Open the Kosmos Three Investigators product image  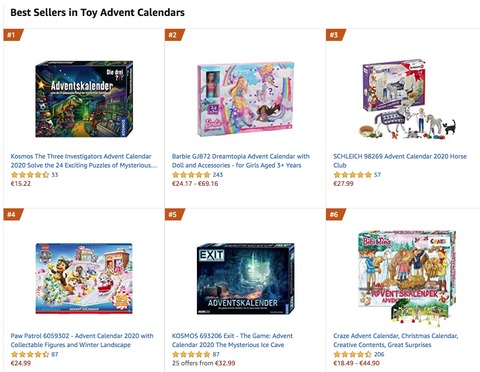tap(84, 99)
